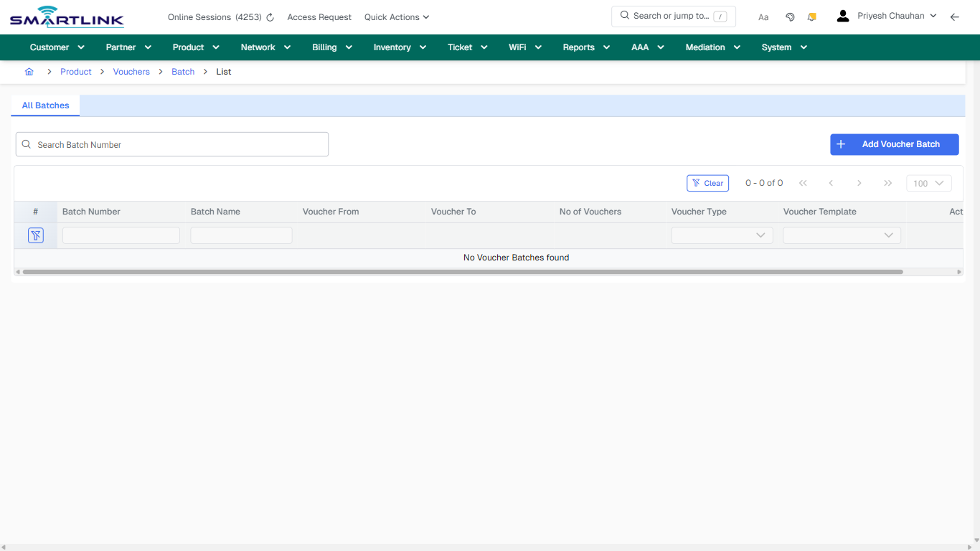Image resolution: width=980 pixels, height=551 pixels.
Task: Click the font size "Aa" icon
Action: 763,17
